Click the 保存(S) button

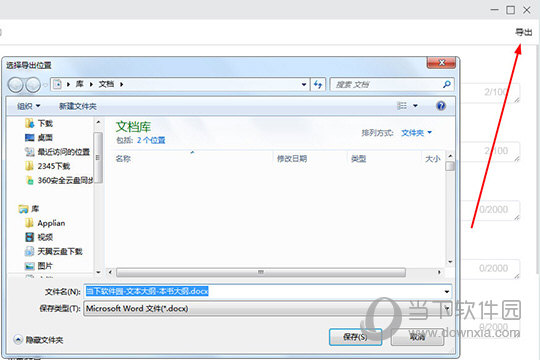tap(355, 337)
